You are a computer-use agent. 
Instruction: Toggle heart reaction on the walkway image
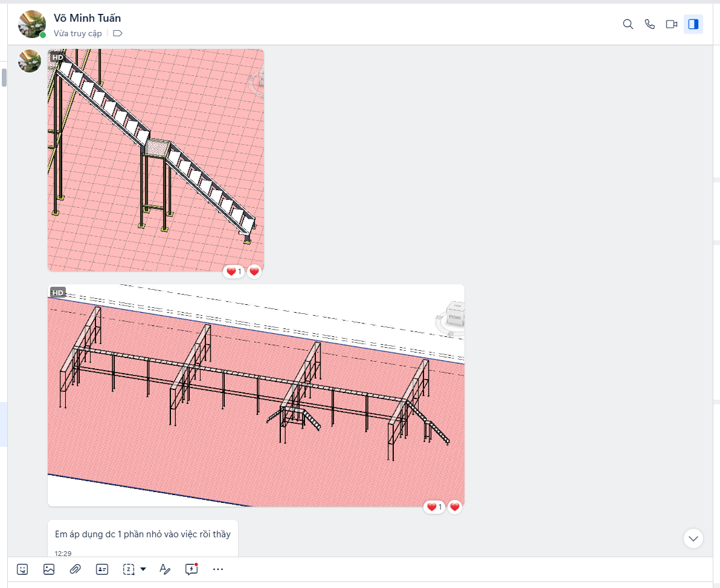tap(455, 507)
